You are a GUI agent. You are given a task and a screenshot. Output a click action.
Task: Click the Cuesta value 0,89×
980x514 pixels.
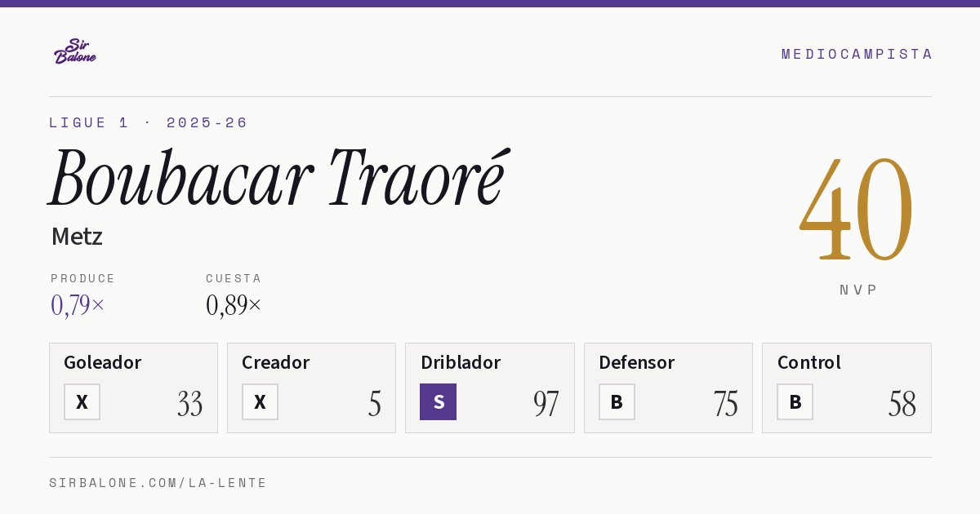point(234,305)
